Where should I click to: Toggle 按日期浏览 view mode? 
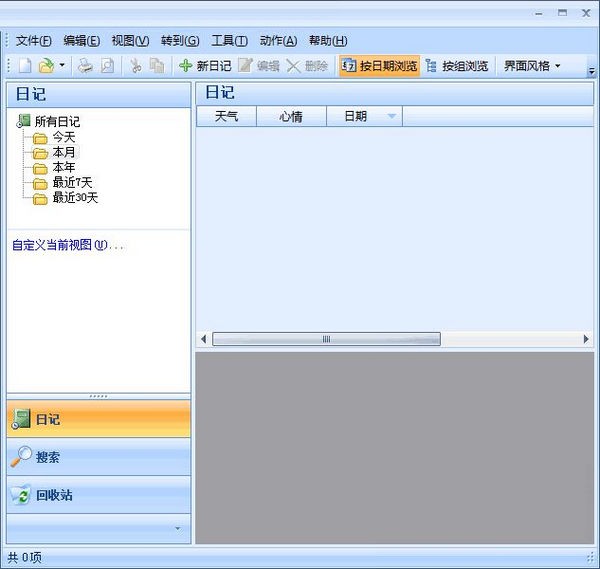pos(379,66)
